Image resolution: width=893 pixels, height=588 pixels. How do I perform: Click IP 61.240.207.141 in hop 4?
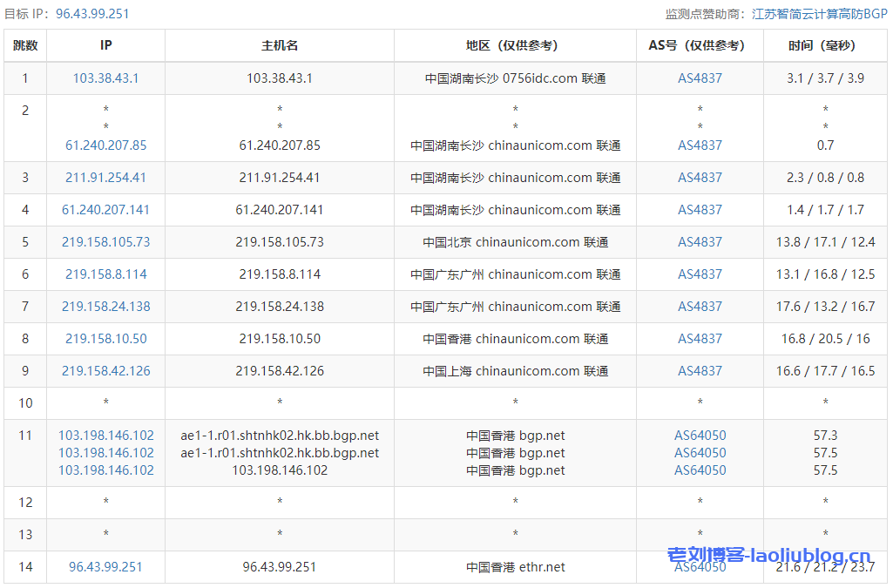click(105, 210)
